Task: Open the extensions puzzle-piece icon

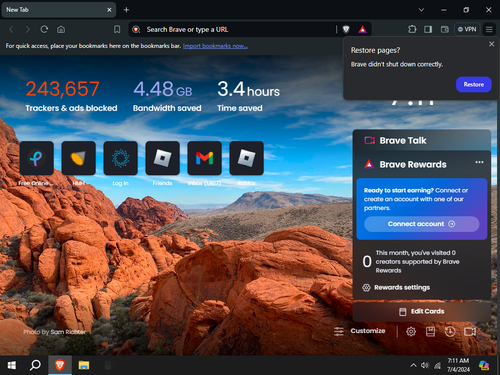Action: click(x=412, y=29)
